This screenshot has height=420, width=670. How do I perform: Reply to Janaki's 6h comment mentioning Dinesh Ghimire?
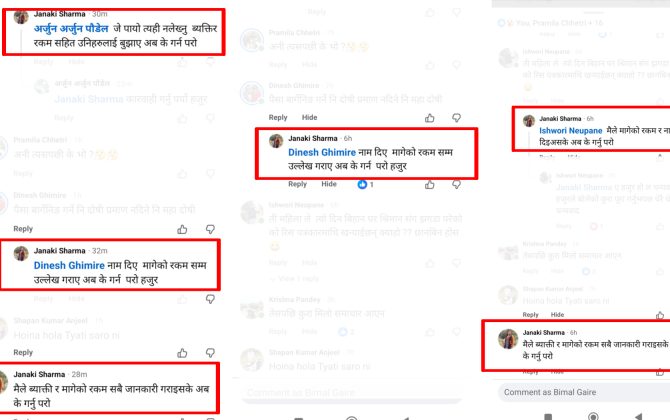[297, 184]
